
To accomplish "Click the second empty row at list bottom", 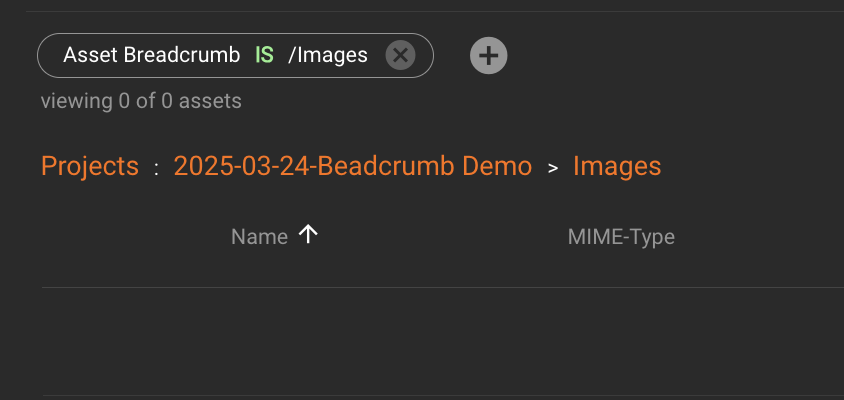I will pyautogui.click(x=440, y=397).
